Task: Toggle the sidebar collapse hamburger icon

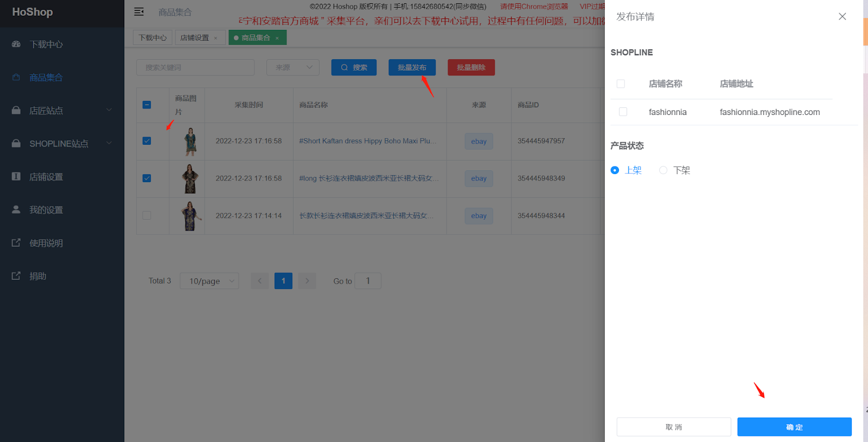Action: (x=139, y=12)
